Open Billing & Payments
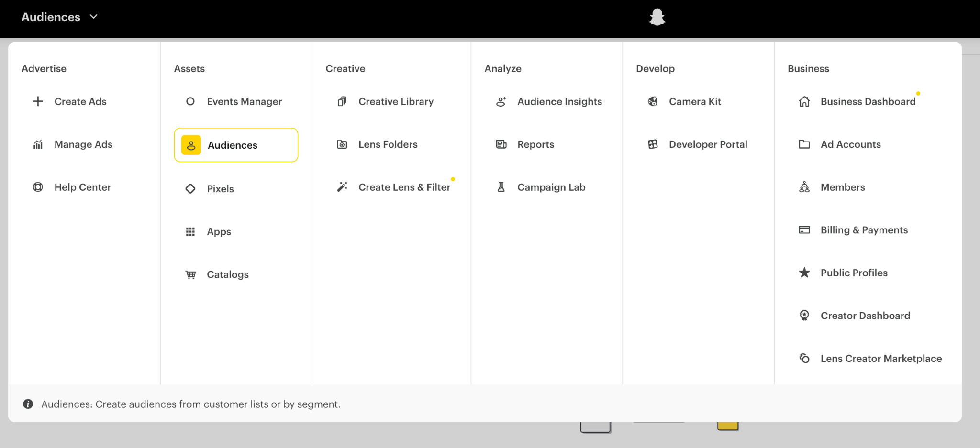Screen dimensions: 980x448 [864, 230]
